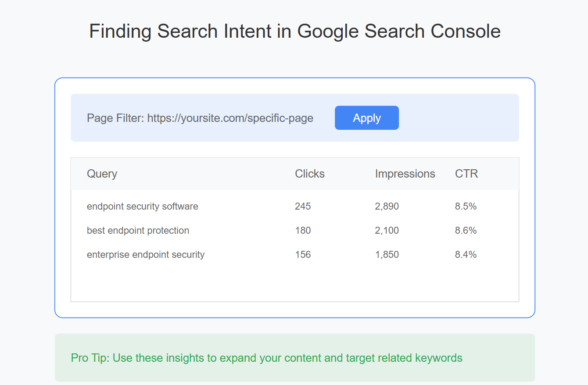Screen dimensions: 588x385
Task: Click the 1,850 impressions value
Action: 387,254
